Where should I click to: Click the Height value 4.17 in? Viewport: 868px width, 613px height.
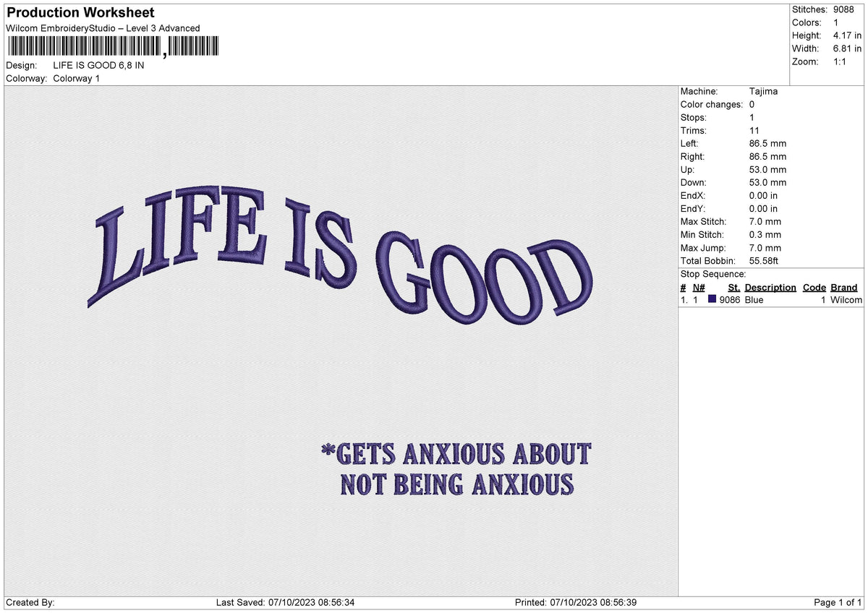pyautogui.click(x=847, y=35)
